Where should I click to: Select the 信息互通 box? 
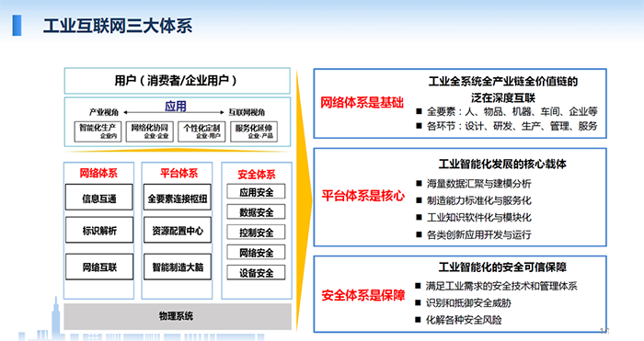point(99,198)
